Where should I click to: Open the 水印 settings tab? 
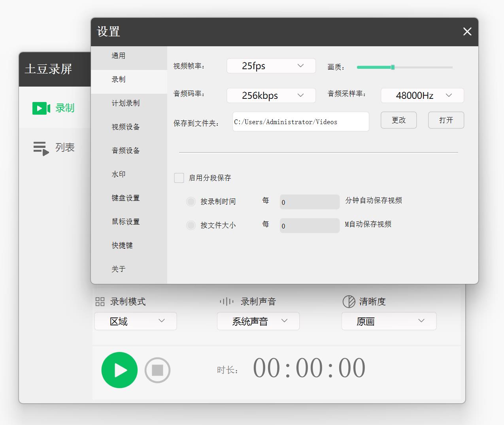tap(119, 174)
